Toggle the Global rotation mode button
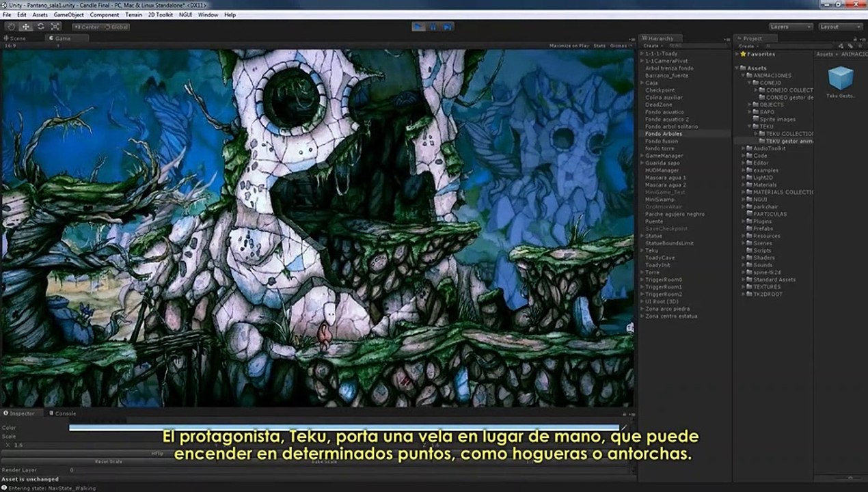 coord(116,27)
